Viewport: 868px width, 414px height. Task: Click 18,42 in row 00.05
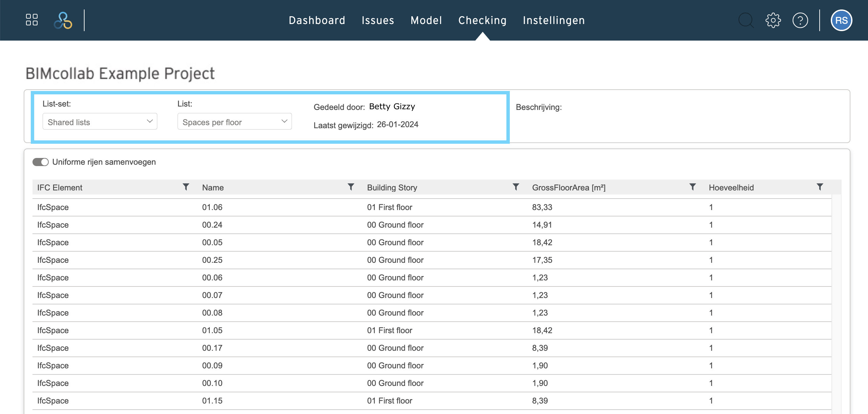pyautogui.click(x=542, y=243)
